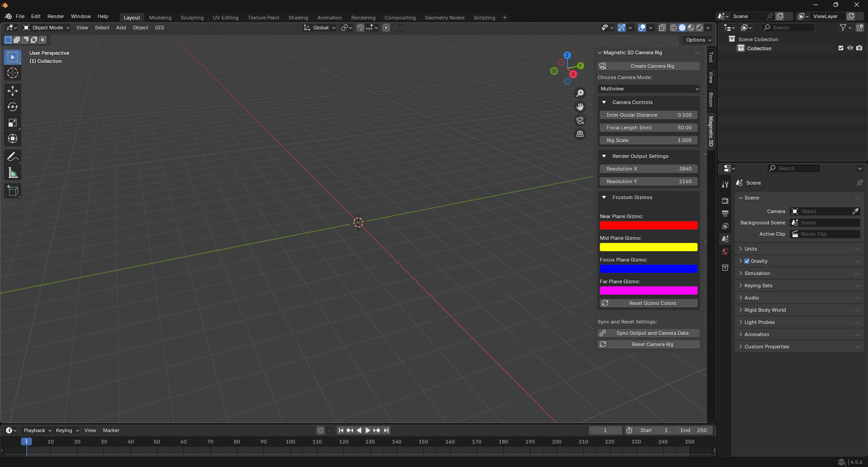
Task: Open the Blosm sidebar tab
Action: [x=711, y=100]
